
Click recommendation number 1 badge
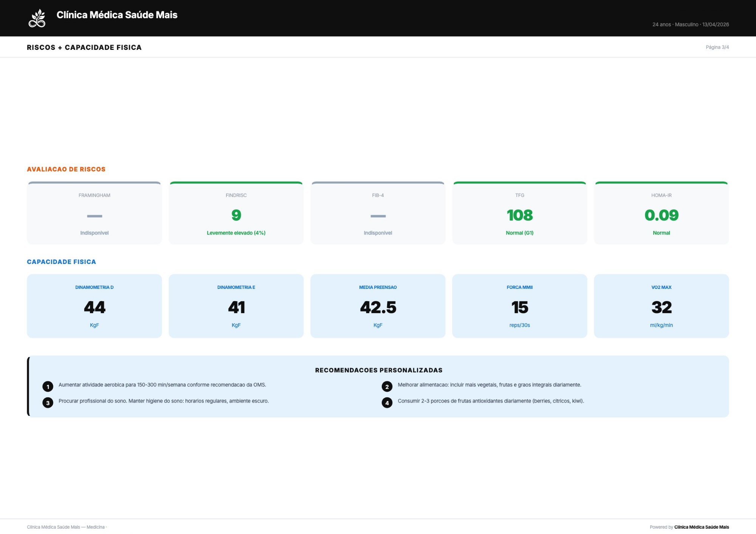(48, 387)
